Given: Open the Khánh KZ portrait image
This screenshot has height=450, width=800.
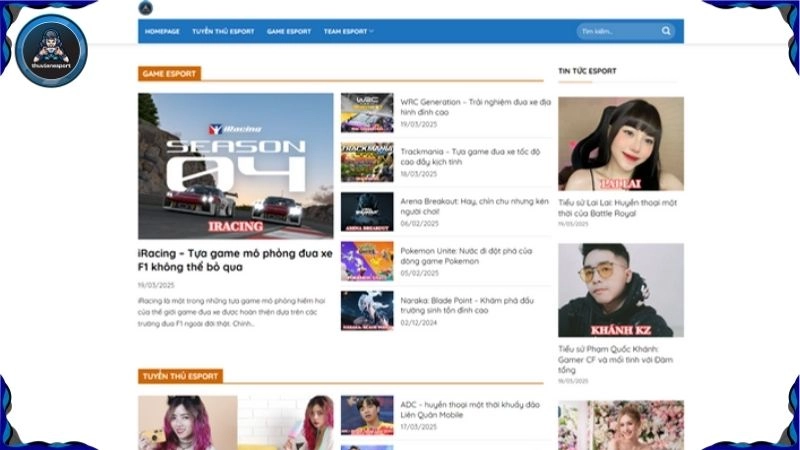Looking at the screenshot, I should pos(621,290).
